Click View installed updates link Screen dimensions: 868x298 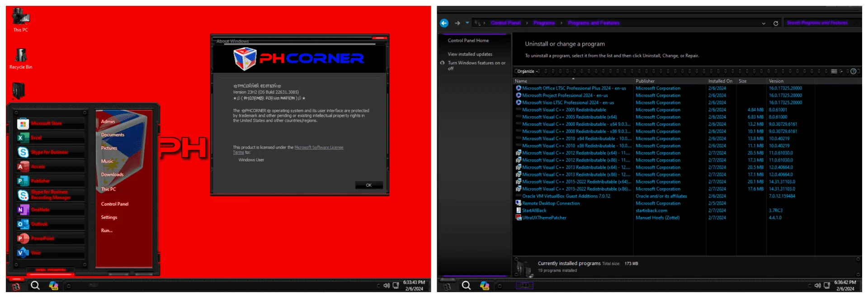470,54
